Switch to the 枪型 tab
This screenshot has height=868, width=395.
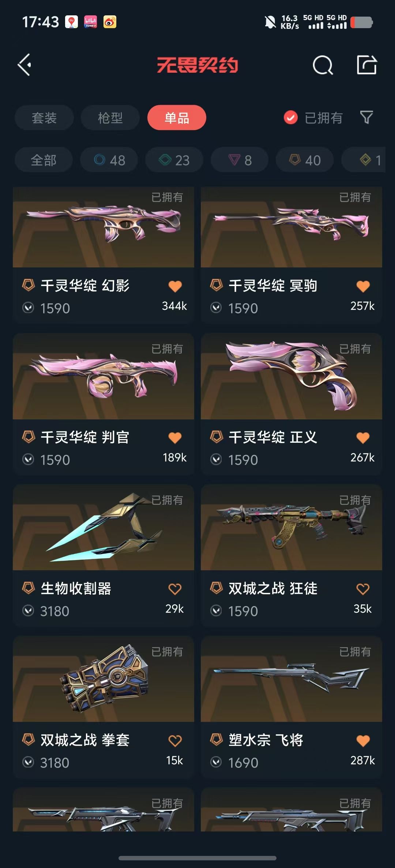pos(110,118)
